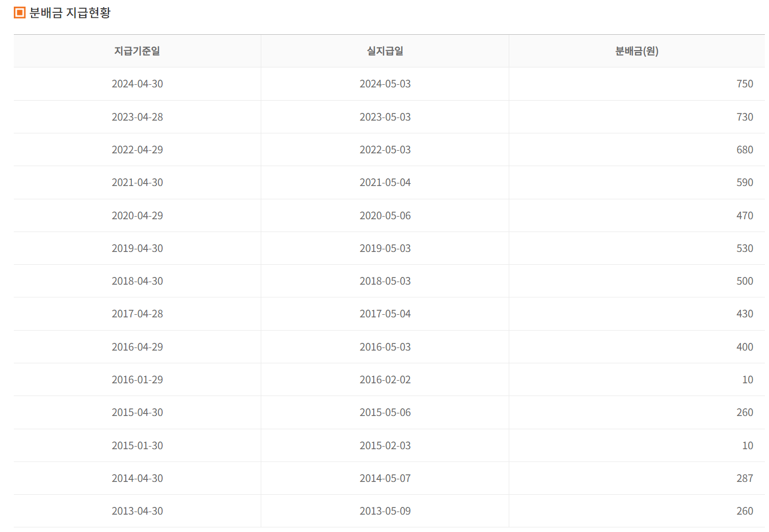Viewport: 769px width, 532px height.
Task: Click the 750 dividend amount
Action: [x=744, y=84]
